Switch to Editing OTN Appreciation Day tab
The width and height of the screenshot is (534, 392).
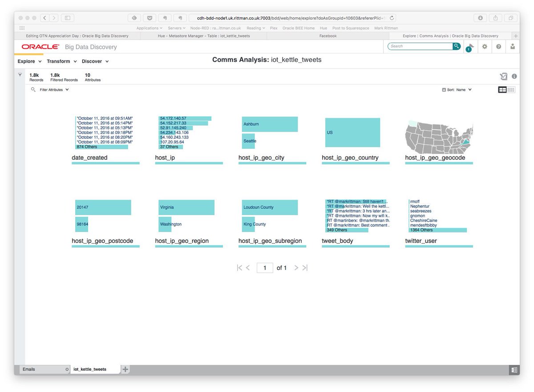pos(77,36)
